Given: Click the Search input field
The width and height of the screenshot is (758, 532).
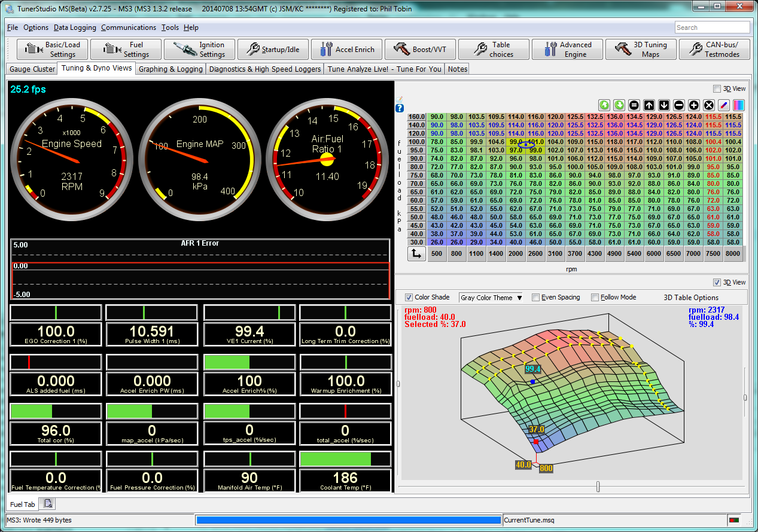Looking at the screenshot, I should 712,27.
